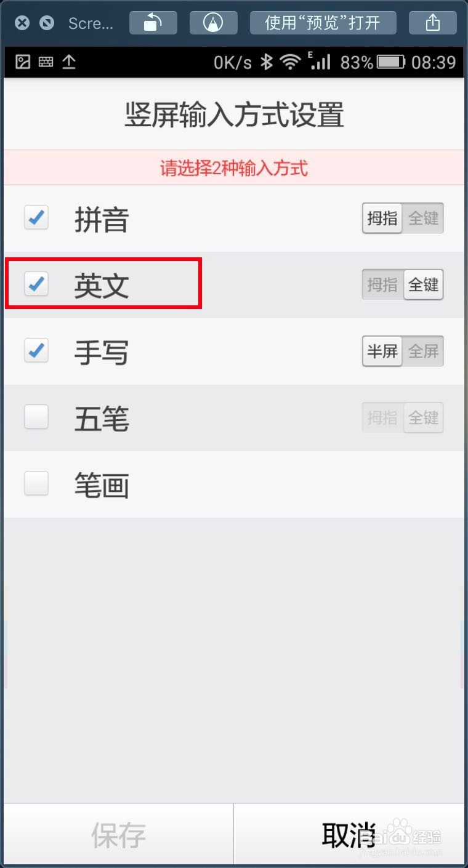Tap the 取消 button

point(349,834)
